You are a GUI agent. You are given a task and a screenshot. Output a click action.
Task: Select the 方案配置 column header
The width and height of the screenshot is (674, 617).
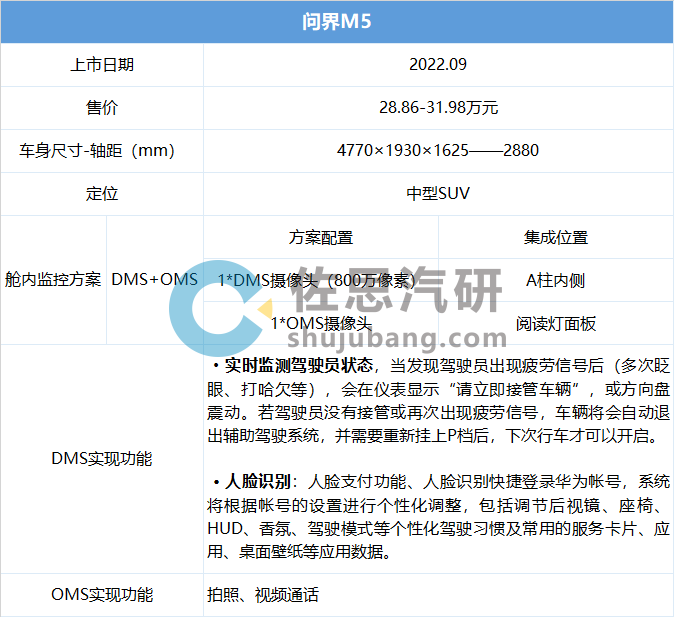click(321, 237)
